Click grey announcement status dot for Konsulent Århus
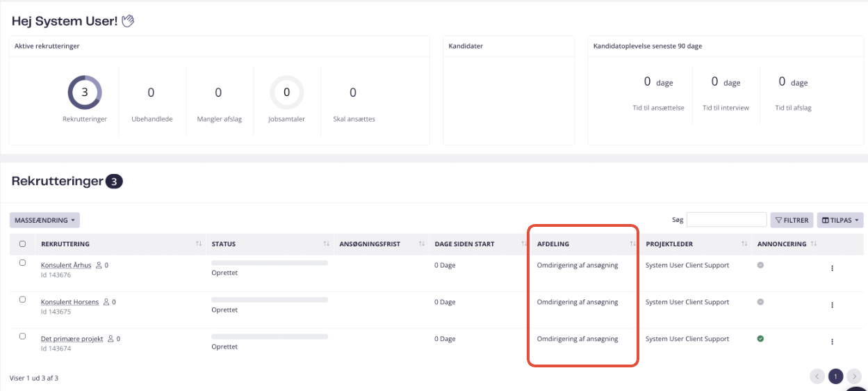The height and width of the screenshot is (391, 868). coord(760,265)
